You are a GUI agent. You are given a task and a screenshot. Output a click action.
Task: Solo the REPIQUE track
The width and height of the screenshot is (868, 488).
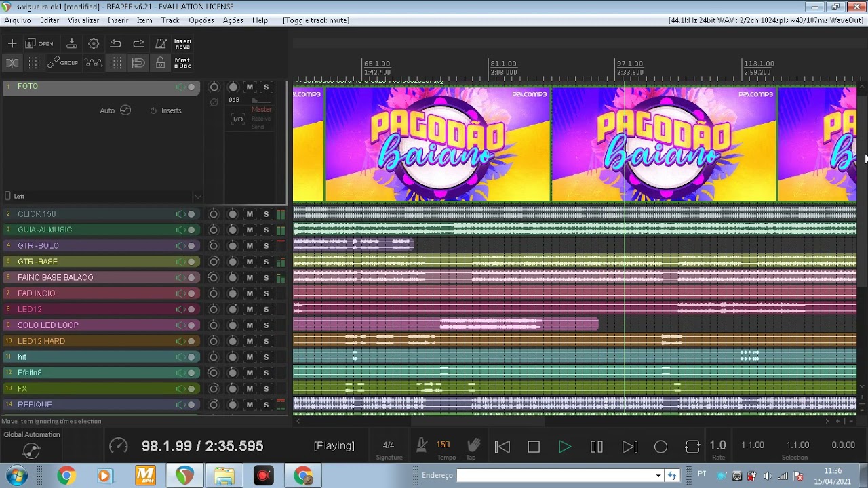[x=266, y=405]
